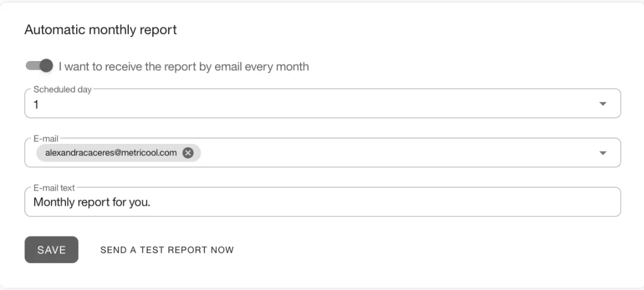
Task: Click the 'E-mail' field label
Action: tap(46, 139)
